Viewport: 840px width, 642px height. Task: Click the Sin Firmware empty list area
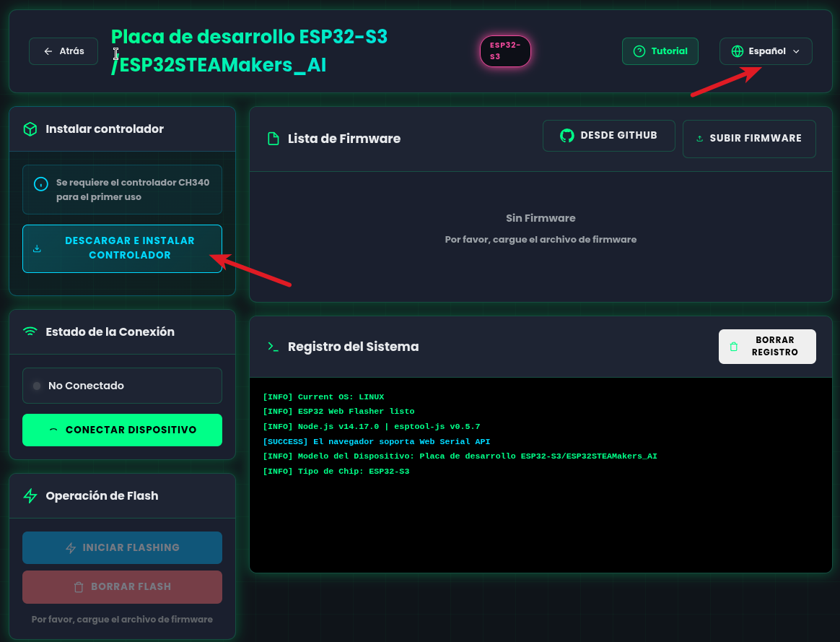point(541,228)
